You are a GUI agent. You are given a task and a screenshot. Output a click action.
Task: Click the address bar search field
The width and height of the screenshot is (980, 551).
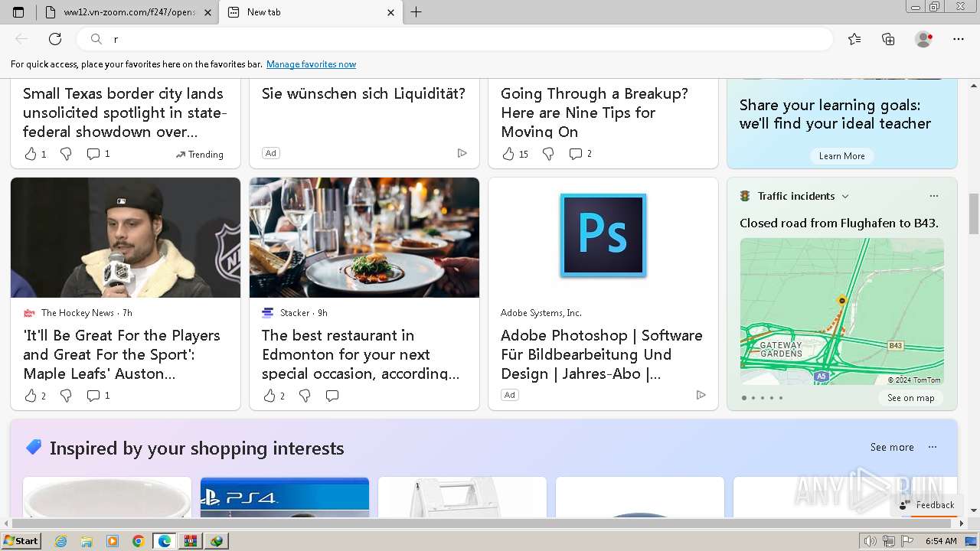point(455,39)
